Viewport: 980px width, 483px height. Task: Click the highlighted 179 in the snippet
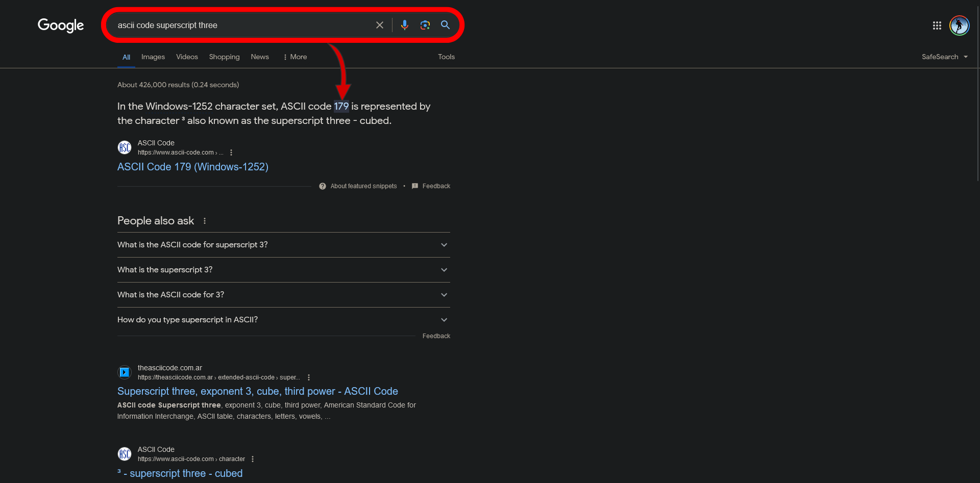tap(341, 106)
